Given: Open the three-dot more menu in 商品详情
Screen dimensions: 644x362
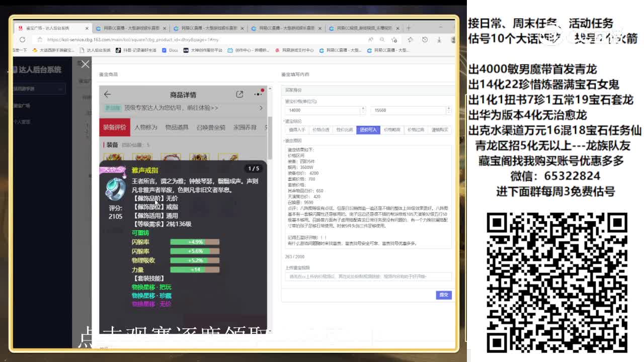Looking at the screenshot, I should 258,94.
